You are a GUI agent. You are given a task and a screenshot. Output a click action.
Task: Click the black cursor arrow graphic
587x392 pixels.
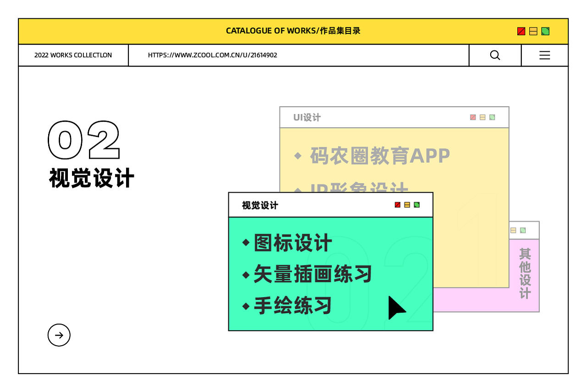click(x=396, y=308)
